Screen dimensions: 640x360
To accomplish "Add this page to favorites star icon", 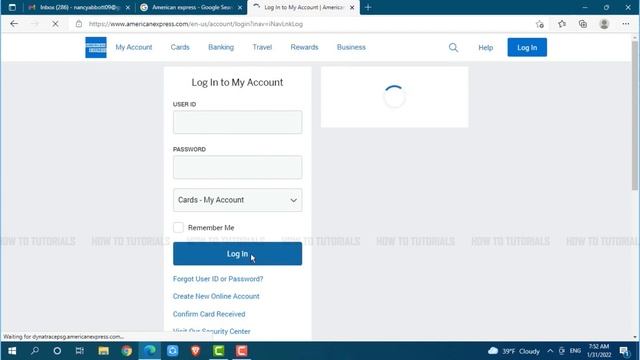I will (540, 24).
